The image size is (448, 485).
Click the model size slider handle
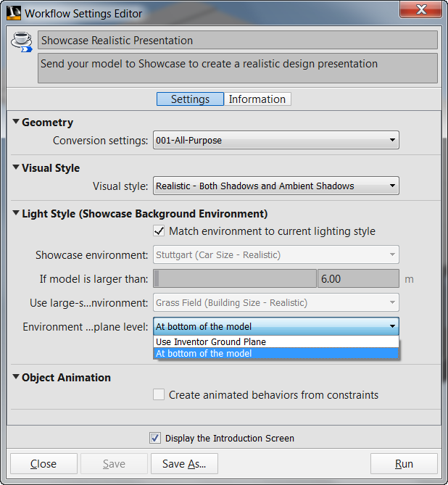click(157, 278)
